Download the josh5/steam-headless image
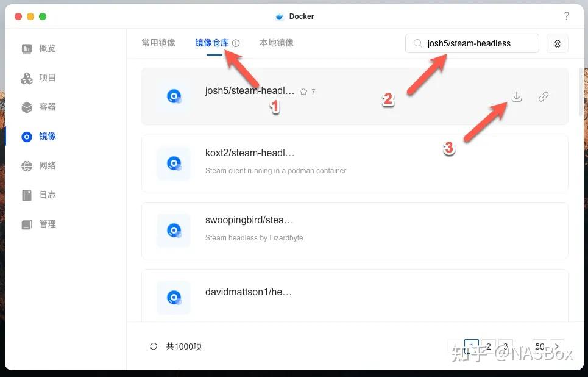This screenshot has height=377, width=588. [x=516, y=96]
